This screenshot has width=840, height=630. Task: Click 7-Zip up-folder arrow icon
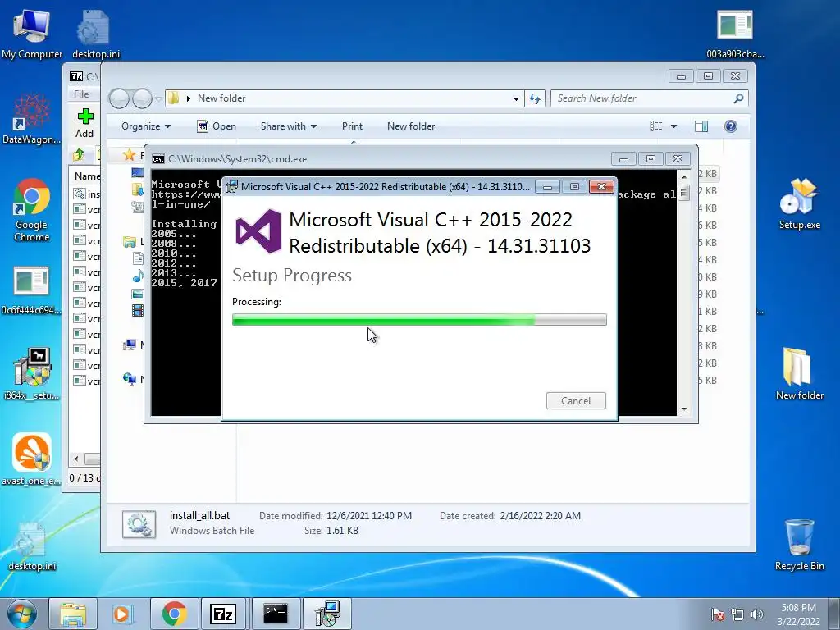click(79, 155)
